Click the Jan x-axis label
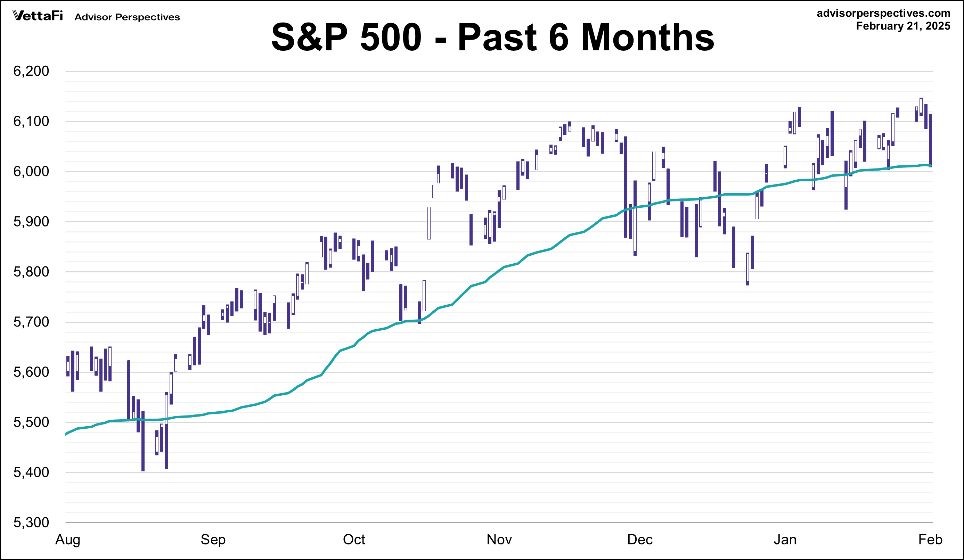964x560 pixels. [x=785, y=540]
